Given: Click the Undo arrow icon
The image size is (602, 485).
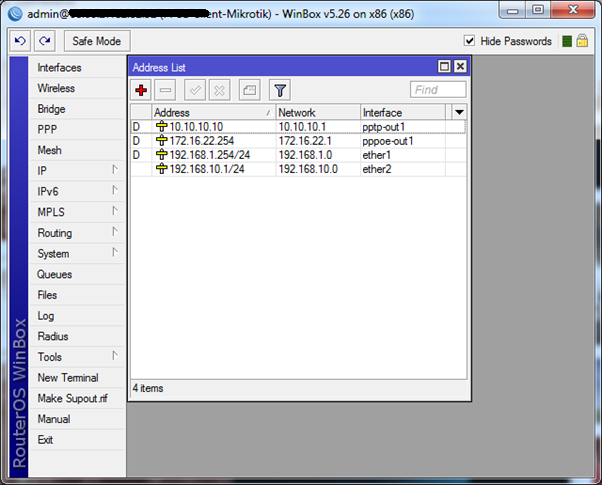Looking at the screenshot, I should click(x=20, y=41).
